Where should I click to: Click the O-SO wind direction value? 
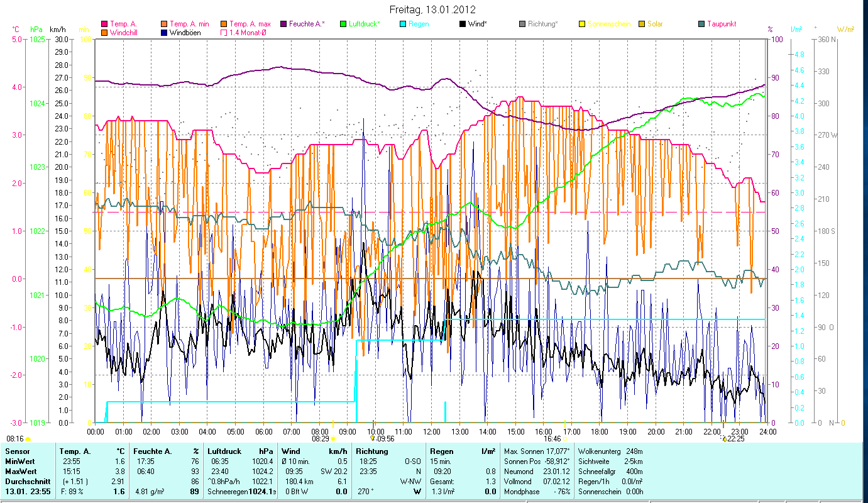click(412, 461)
